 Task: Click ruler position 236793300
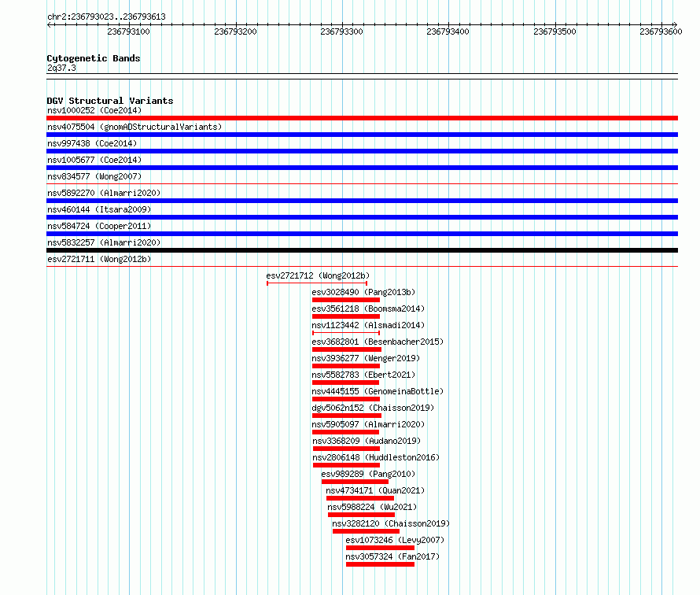(341, 31)
